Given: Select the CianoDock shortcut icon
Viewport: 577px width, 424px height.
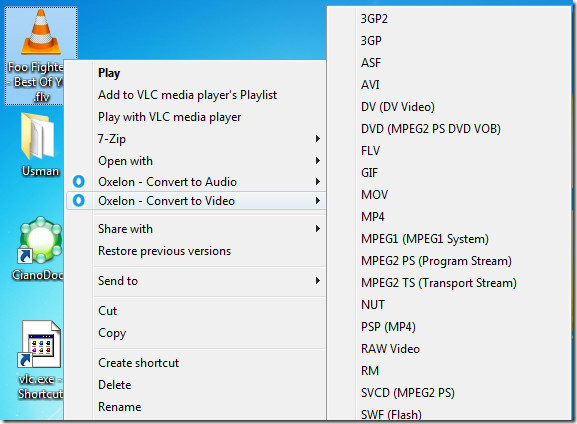Looking at the screenshot, I should [x=39, y=240].
